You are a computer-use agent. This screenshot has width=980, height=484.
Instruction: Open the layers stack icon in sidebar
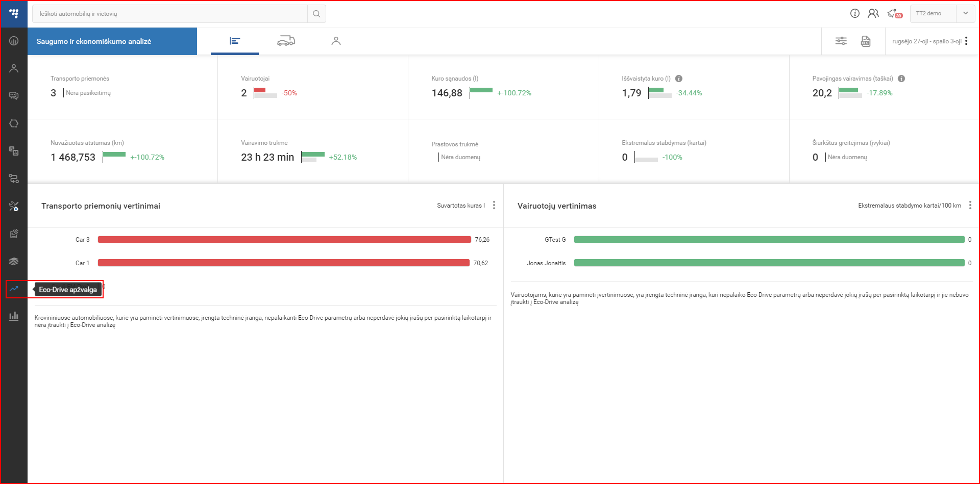[x=14, y=261]
